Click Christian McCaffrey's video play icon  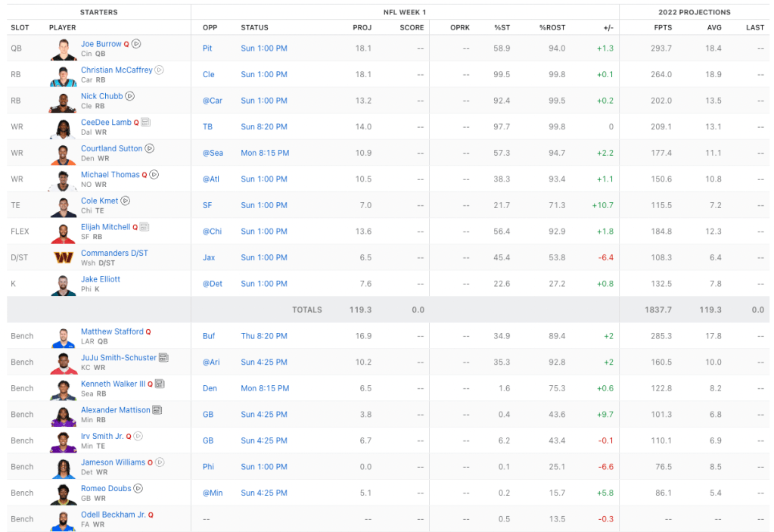pyautogui.click(x=159, y=70)
